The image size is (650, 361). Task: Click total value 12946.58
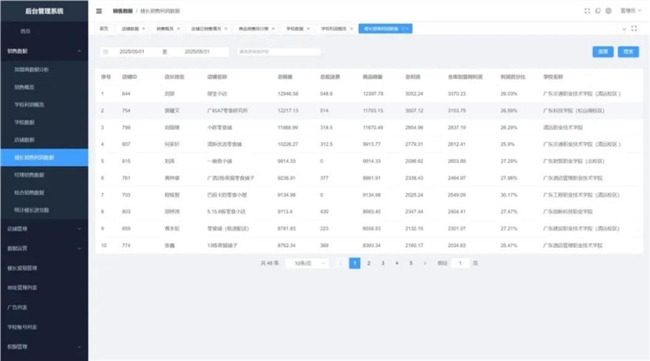point(288,94)
